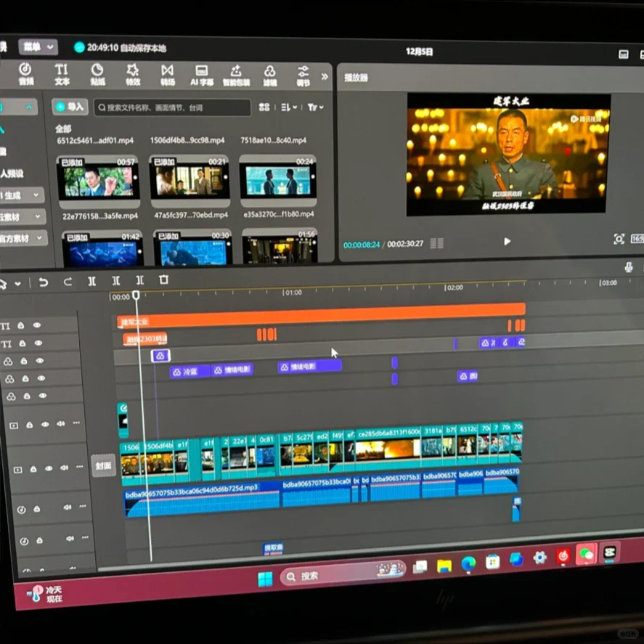
Task: Click the Split clip tool
Action: (91, 281)
